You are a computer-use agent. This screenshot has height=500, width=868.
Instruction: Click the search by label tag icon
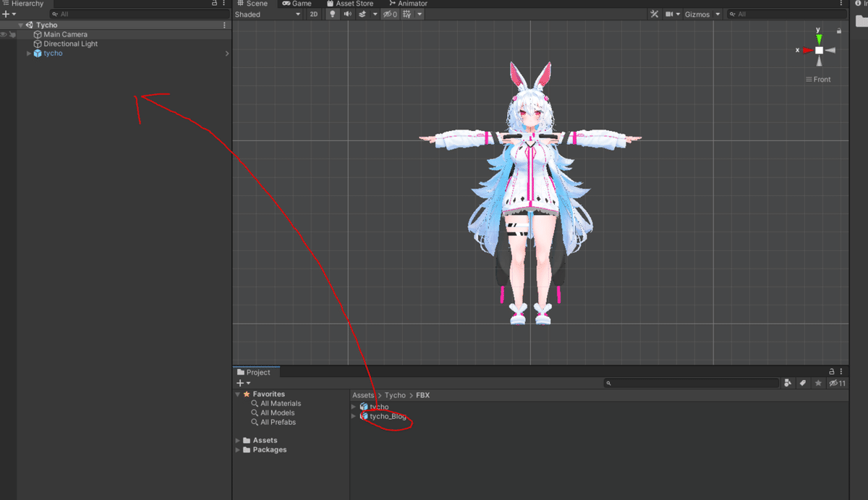(803, 383)
